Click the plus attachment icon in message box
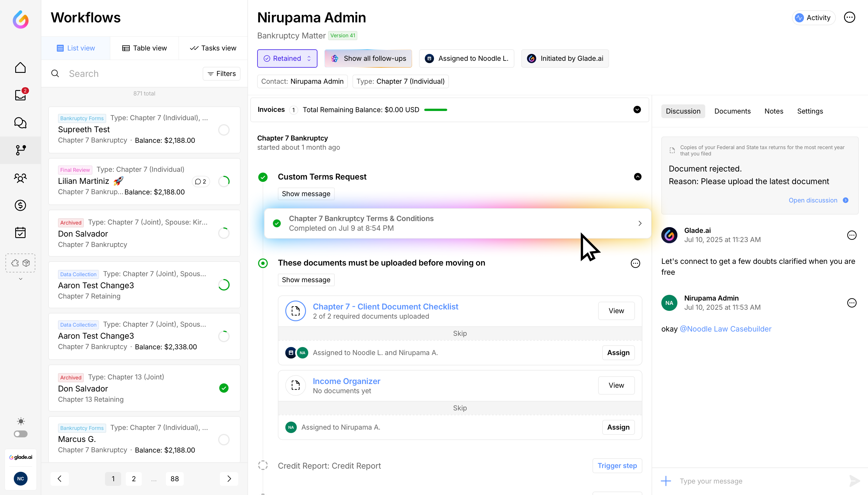The height and width of the screenshot is (495, 868). pyautogui.click(x=666, y=481)
